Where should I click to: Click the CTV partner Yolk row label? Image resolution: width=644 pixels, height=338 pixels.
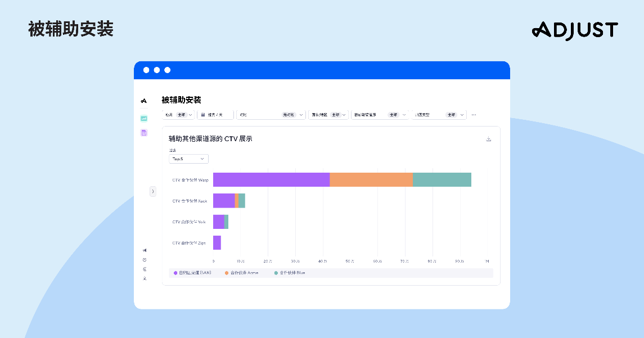pyautogui.click(x=189, y=222)
